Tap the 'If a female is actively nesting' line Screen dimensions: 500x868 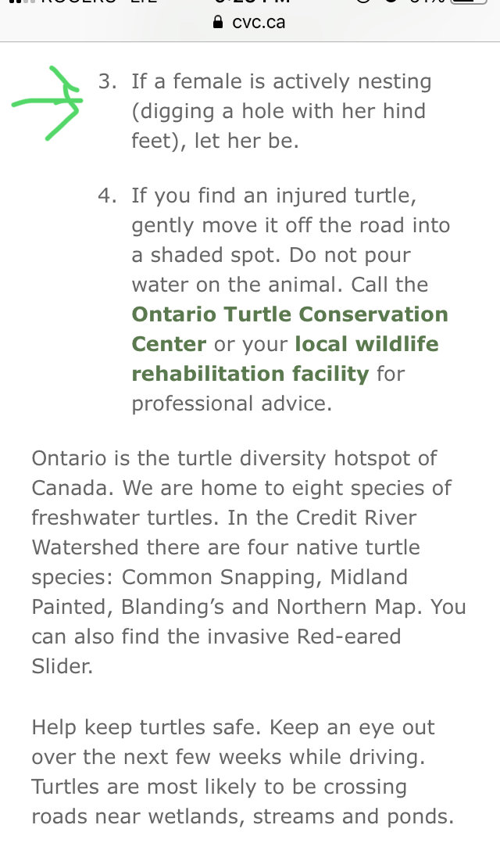click(281, 82)
